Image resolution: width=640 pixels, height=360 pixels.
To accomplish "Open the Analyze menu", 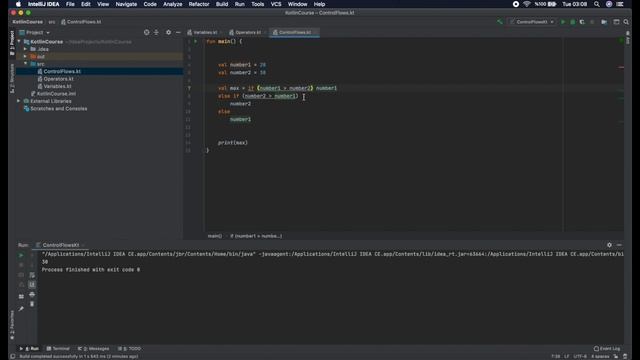I will point(172,4).
